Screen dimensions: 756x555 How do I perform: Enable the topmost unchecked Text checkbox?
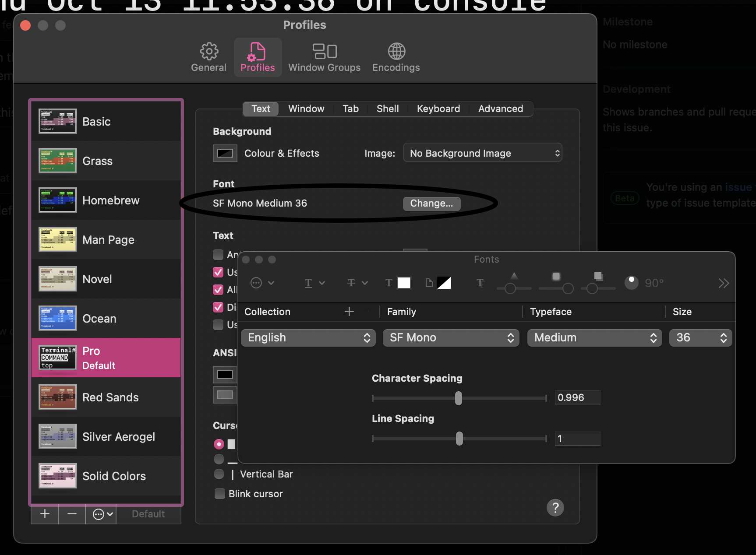(x=218, y=255)
